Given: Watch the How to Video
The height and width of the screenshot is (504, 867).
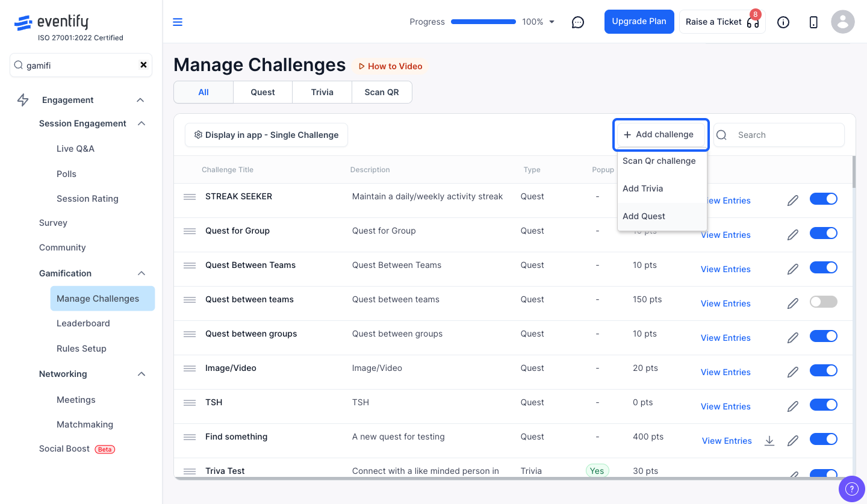Looking at the screenshot, I should 390,66.
